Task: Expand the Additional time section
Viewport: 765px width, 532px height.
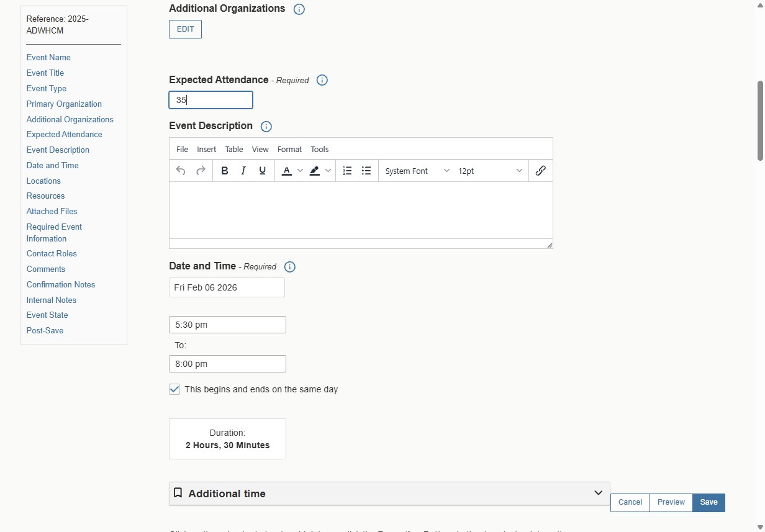Action: 389,494
